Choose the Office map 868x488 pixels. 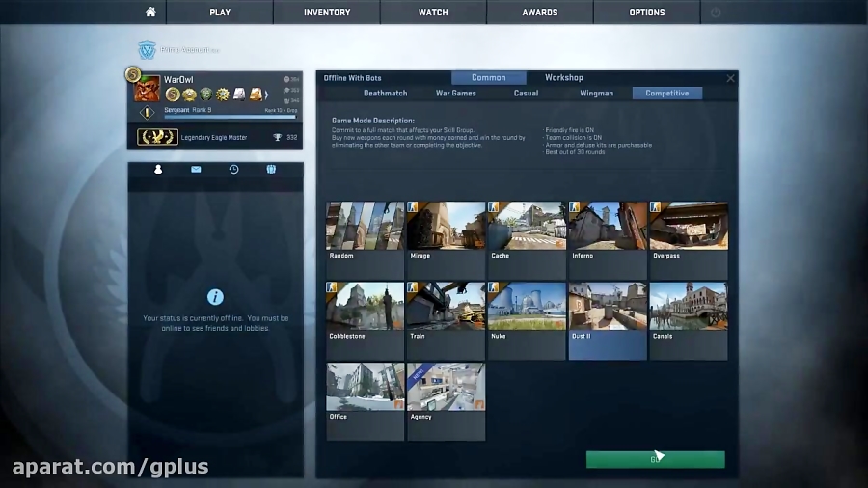pyautogui.click(x=365, y=402)
